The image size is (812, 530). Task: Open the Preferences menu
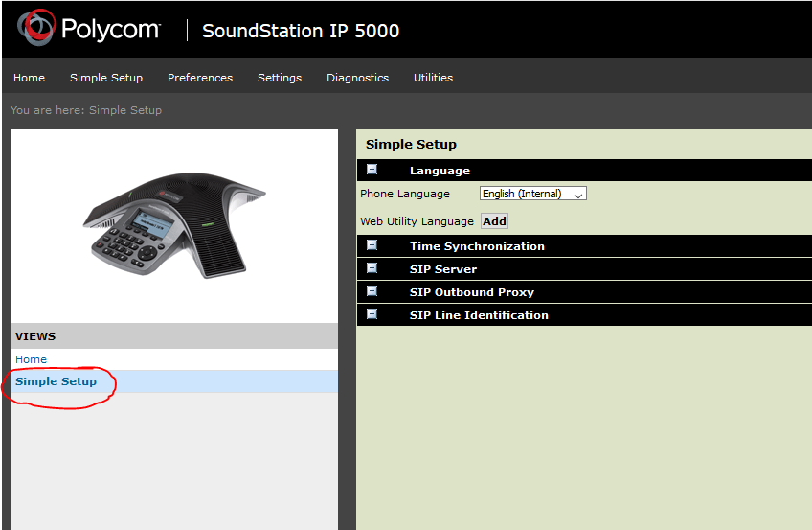pos(200,78)
